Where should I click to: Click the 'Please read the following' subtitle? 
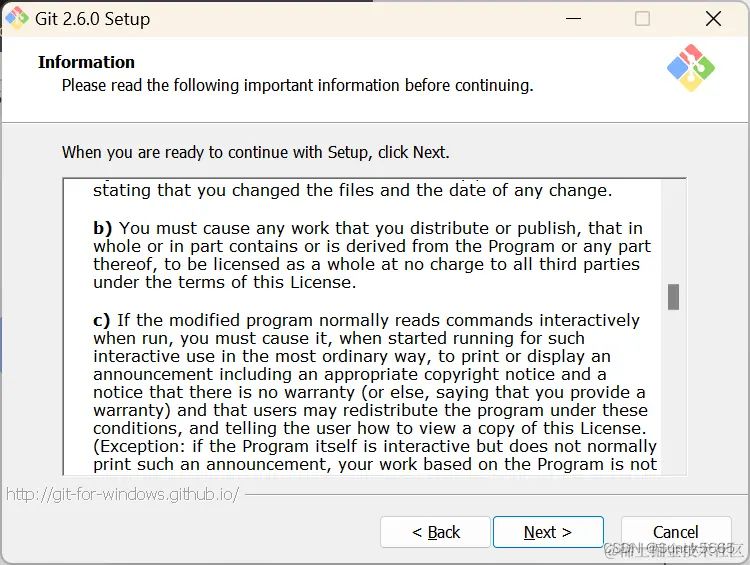tap(298, 85)
